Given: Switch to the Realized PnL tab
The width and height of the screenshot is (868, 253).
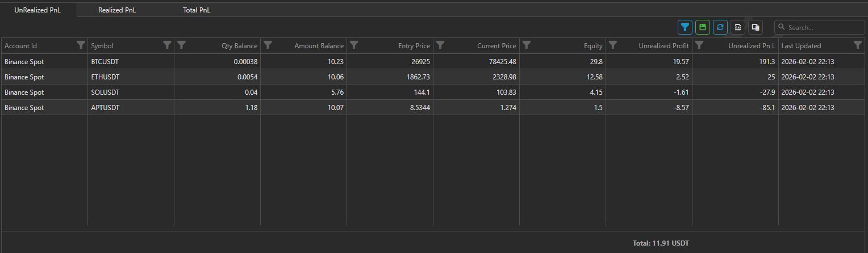Looking at the screenshot, I should (x=117, y=10).
